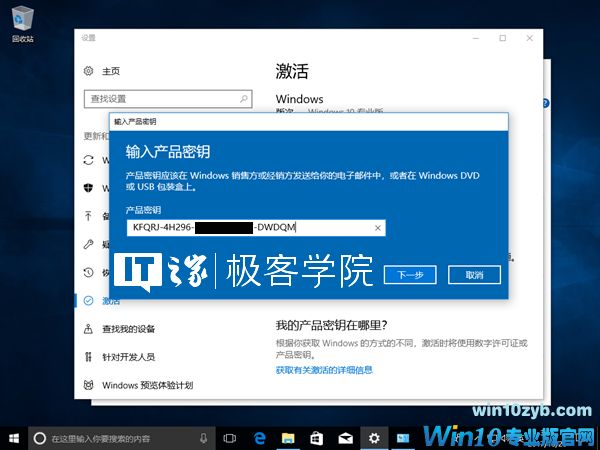The image size is (600, 450).
Task: Clear the product key with the X button
Action: point(377,228)
